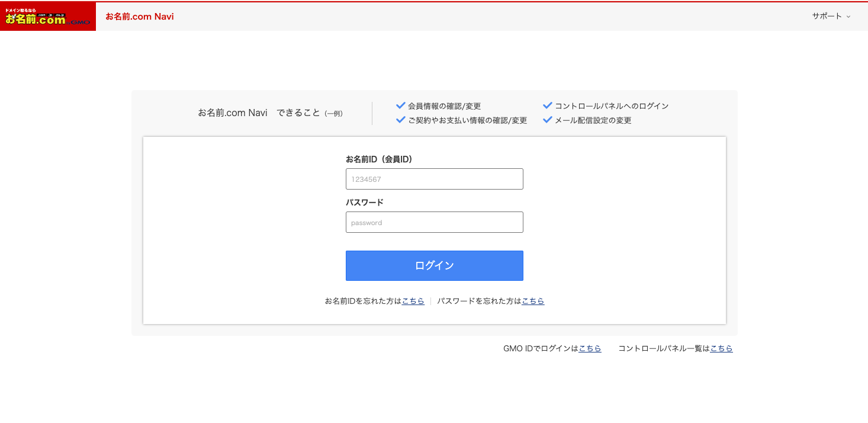Click the お名前.com Navi できること heading
The image size is (868, 423).
pos(270,113)
